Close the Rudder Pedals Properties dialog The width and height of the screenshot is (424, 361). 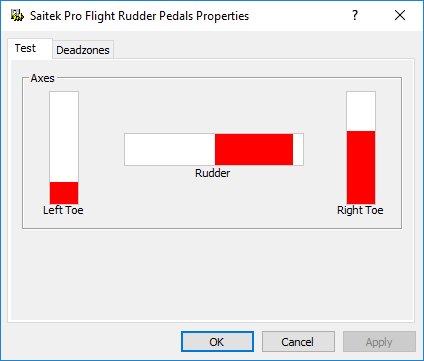[400, 15]
